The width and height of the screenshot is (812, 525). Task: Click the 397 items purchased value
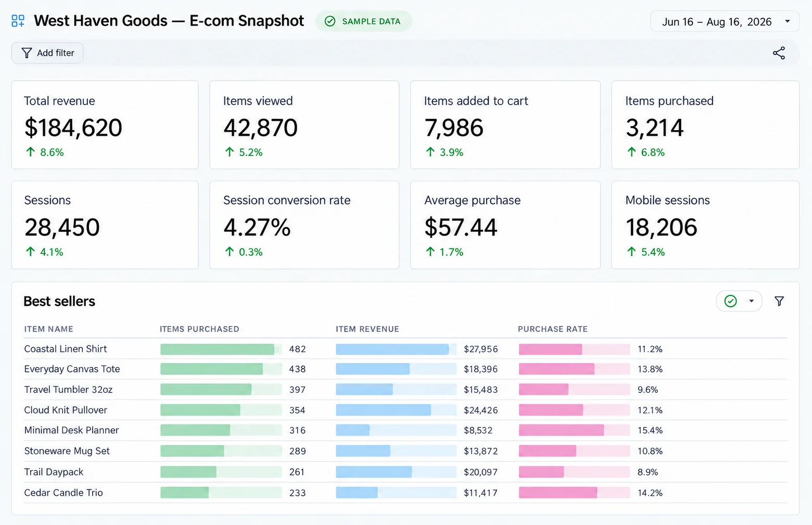tap(297, 390)
